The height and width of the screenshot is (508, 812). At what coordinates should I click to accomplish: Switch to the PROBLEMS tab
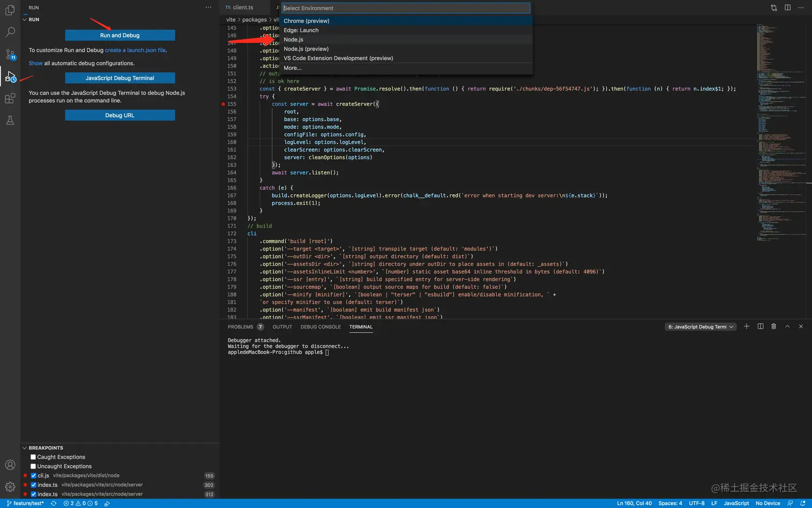click(x=240, y=327)
